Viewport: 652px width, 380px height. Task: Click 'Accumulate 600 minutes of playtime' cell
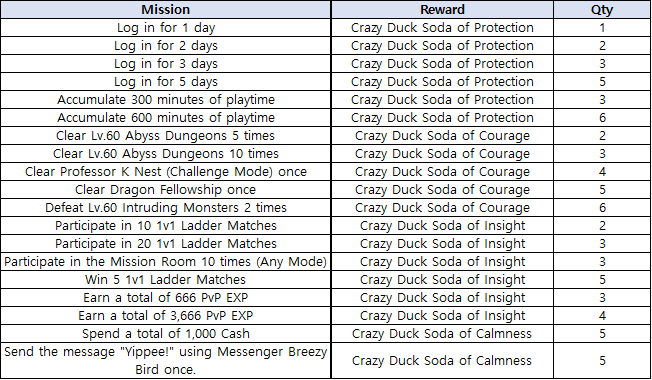pyautogui.click(x=165, y=118)
